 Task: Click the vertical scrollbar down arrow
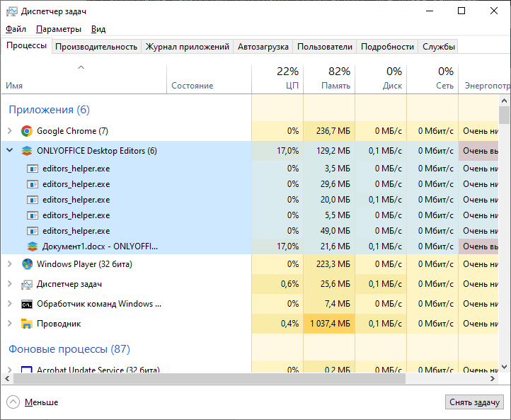pos(504,367)
